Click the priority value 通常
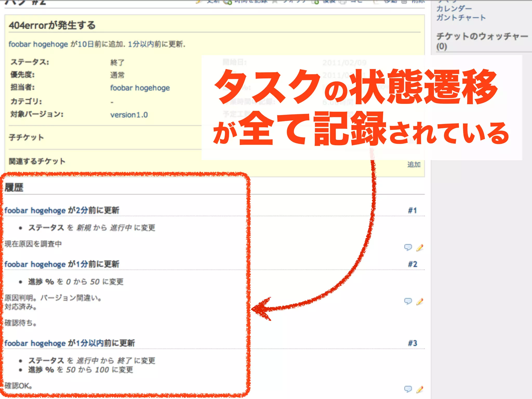This screenshot has width=532, height=399. point(117,75)
